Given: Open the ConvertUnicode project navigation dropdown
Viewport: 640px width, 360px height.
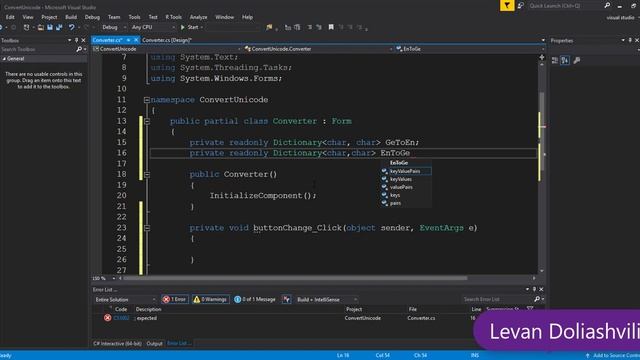Looking at the screenshot, I should [167, 49].
